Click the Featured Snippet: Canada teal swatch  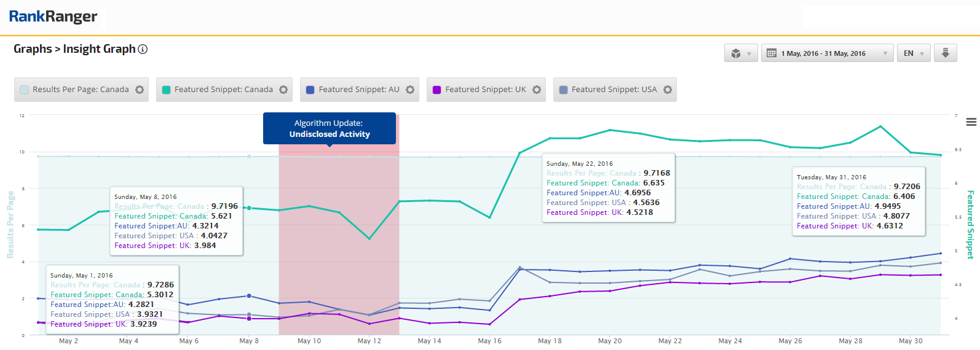tap(166, 90)
